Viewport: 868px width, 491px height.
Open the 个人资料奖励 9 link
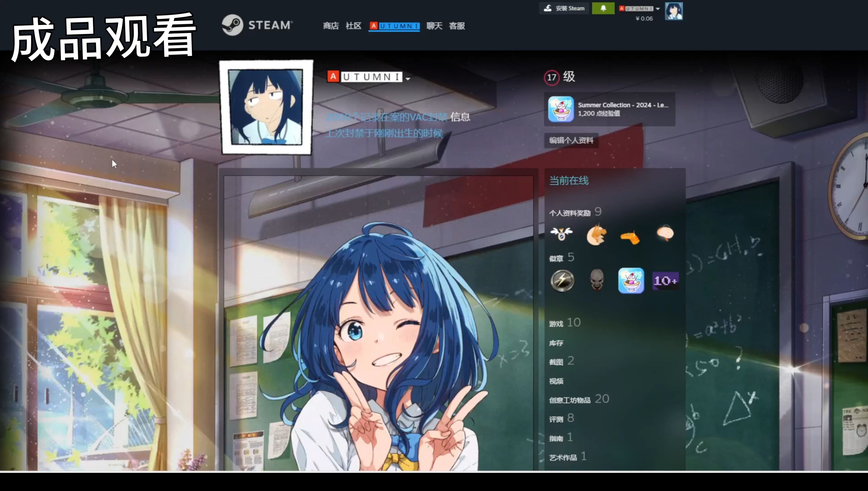pos(575,212)
